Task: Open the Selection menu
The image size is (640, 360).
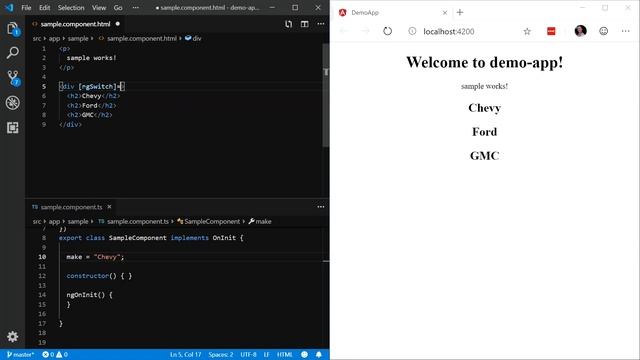Action: tap(71, 8)
